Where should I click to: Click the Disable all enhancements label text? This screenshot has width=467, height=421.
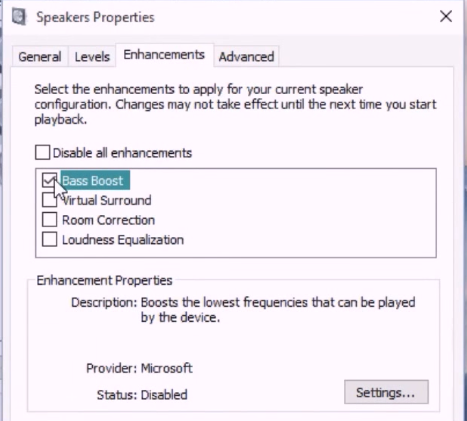point(122,153)
